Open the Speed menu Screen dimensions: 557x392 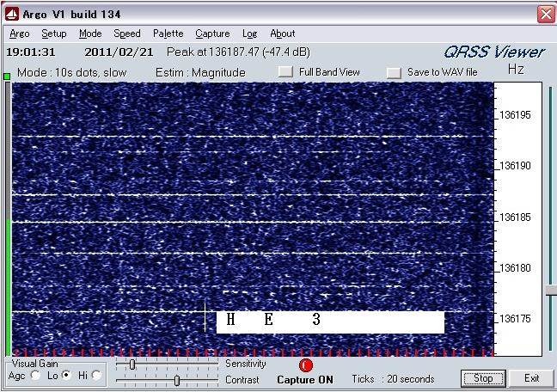(127, 34)
